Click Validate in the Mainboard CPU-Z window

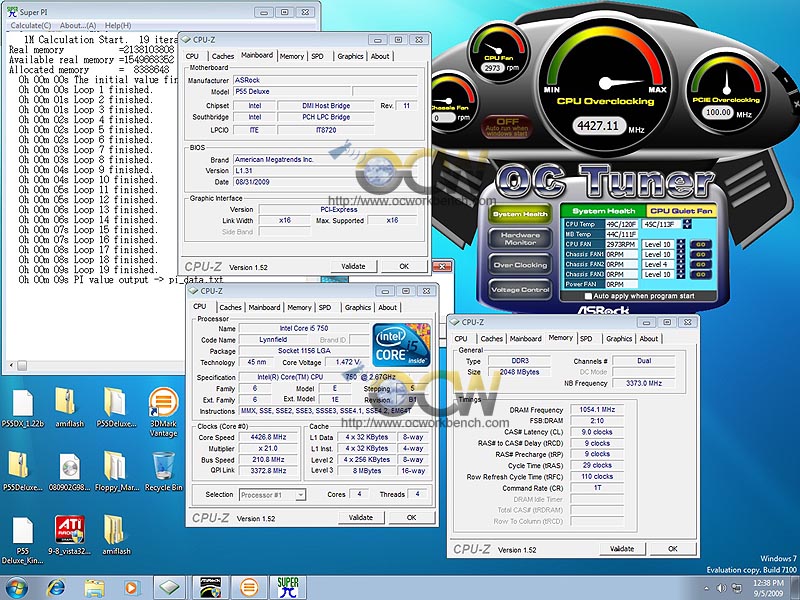353,267
